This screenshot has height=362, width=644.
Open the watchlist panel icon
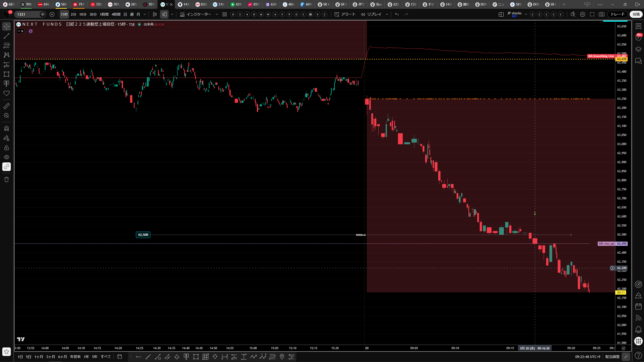638,26
